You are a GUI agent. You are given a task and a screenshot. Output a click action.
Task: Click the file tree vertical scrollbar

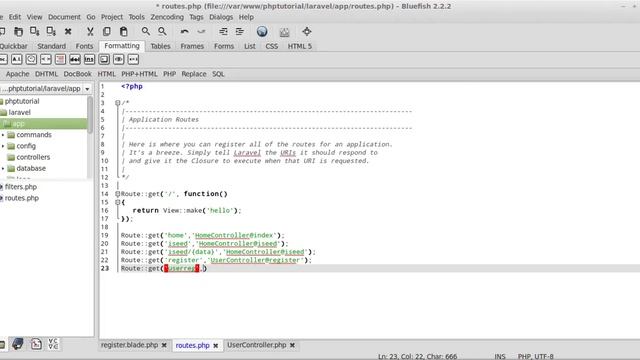pyautogui.click(x=90, y=115)
